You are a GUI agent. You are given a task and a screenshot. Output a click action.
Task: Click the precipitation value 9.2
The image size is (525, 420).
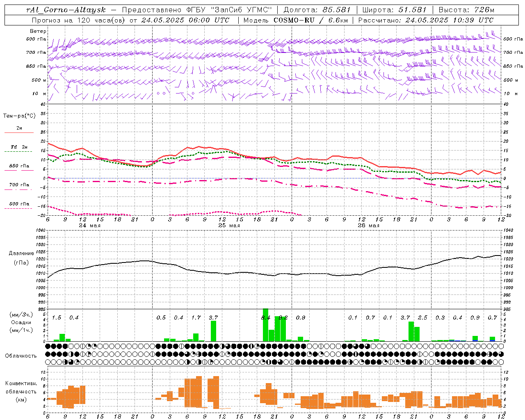(x=283, y=317)
